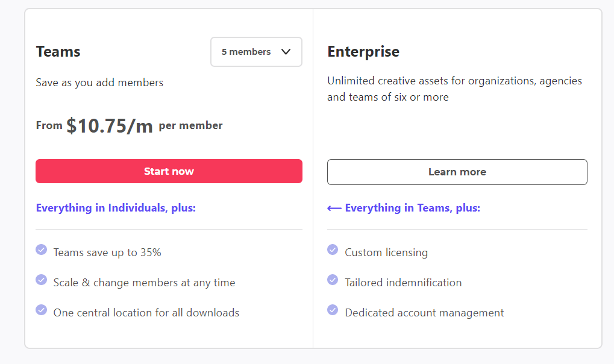614x364 pixels.
Task: Follow the Everything in Individuals, plus link
Action: pyautogui.click(x=116, y=208)
